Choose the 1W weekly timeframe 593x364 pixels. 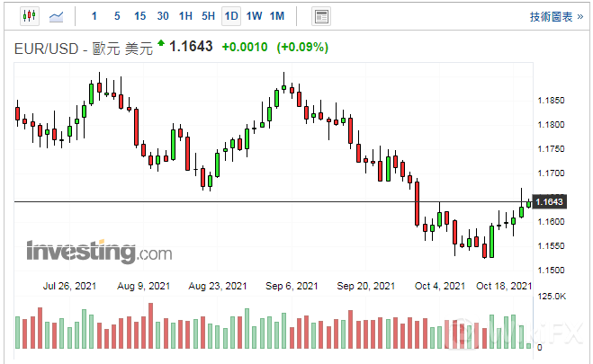click(254, 16)
